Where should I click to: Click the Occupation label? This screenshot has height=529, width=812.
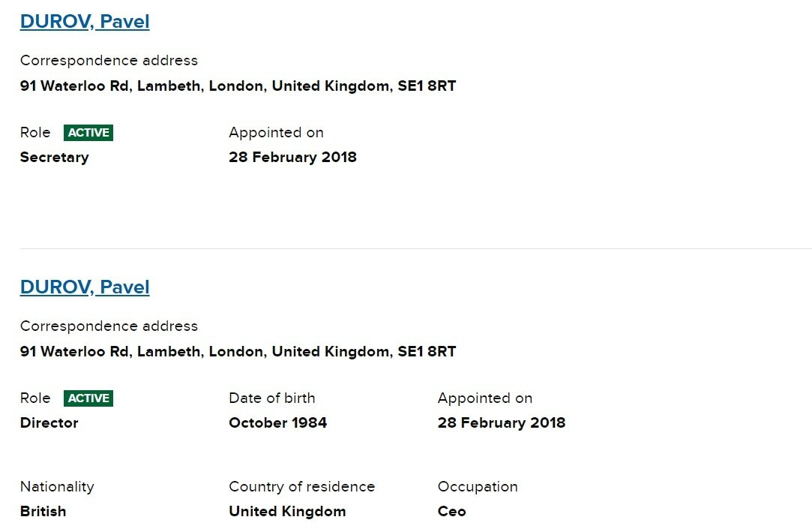tap(478, 486)
